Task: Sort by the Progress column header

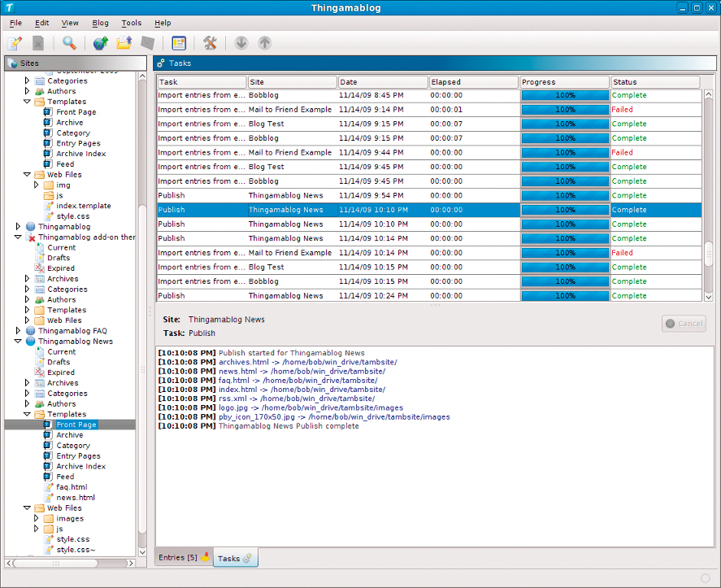Action: tap(564, 82)
